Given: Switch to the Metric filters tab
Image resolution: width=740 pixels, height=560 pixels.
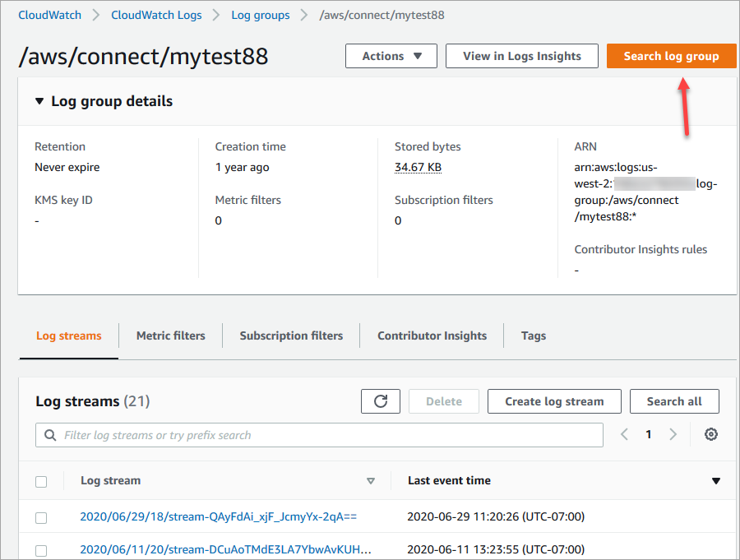Looking at the screenshot, I should click(170, 336).
